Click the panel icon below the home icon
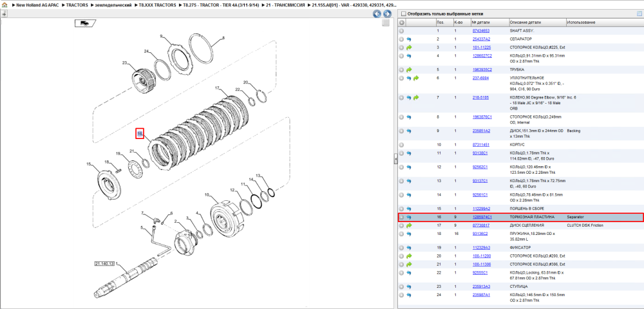The height and width of the screenshot is (309, 644). click(4, 14)
